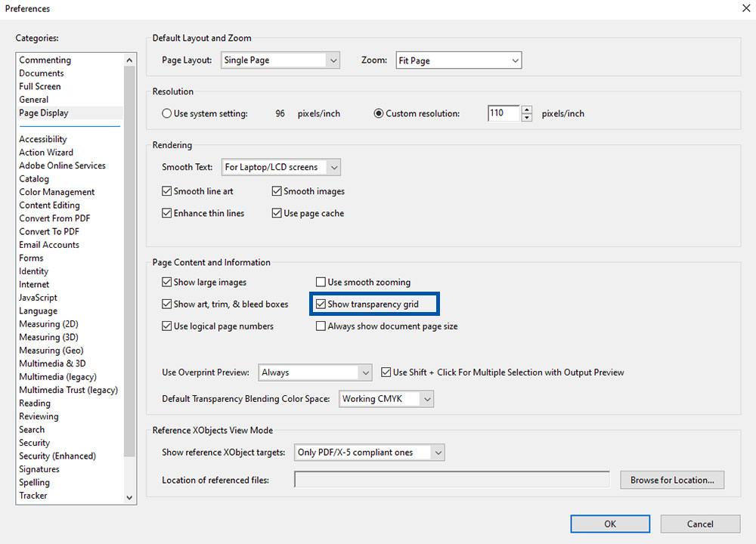Screen dimensions: 756x544
Task: Select the Color Management category
Action: click(57, 191)
